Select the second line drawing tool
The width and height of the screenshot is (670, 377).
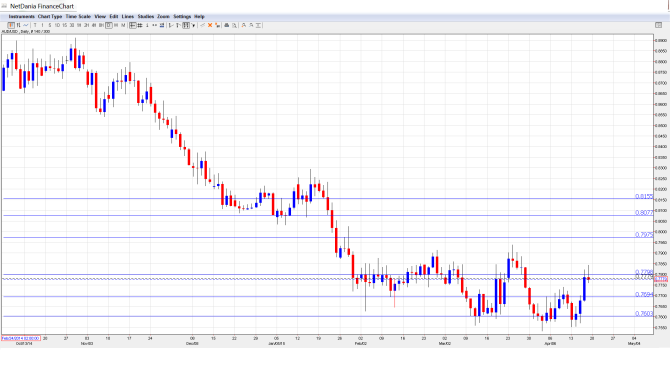[x=178, y=25]
